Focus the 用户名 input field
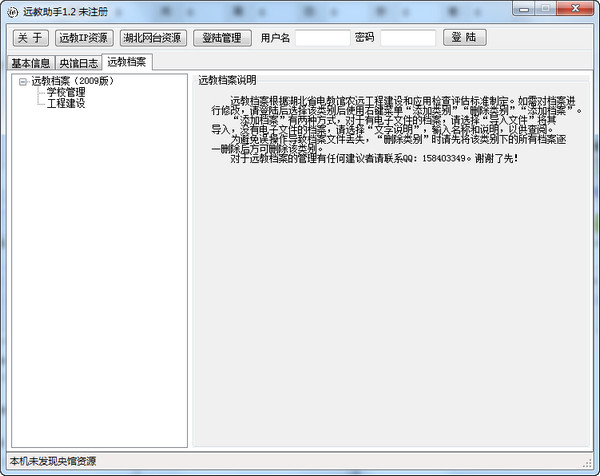The image size is (600, 476). (x=323, y=38)
